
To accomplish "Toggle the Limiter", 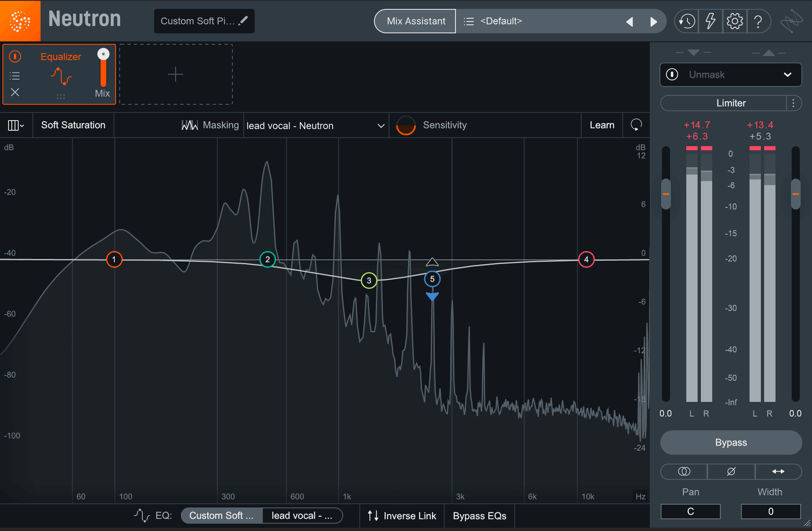I will 724,103.
